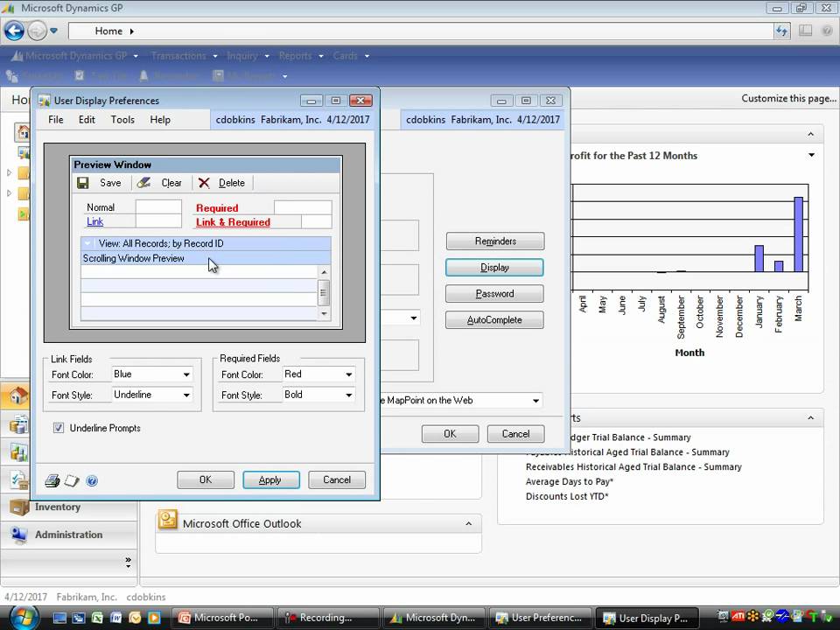Open the Transactions menu in main window

[184, 56]
